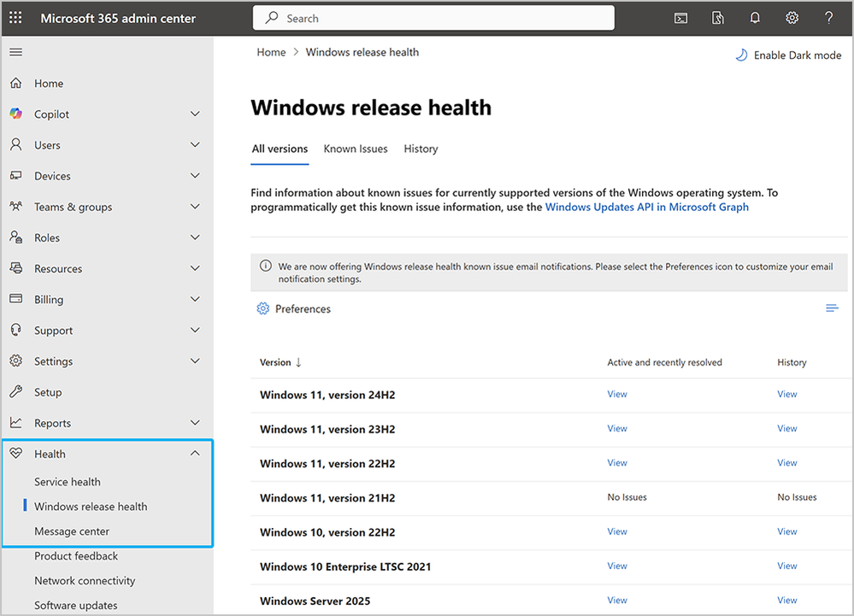Expand the Settings menu chevron

click(x=195, y=361)
